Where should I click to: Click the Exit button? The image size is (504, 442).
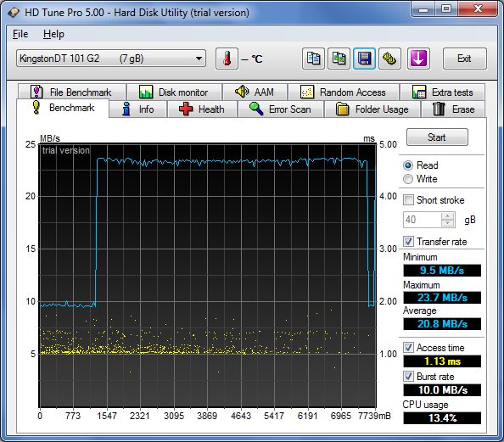tap(464, 59)
